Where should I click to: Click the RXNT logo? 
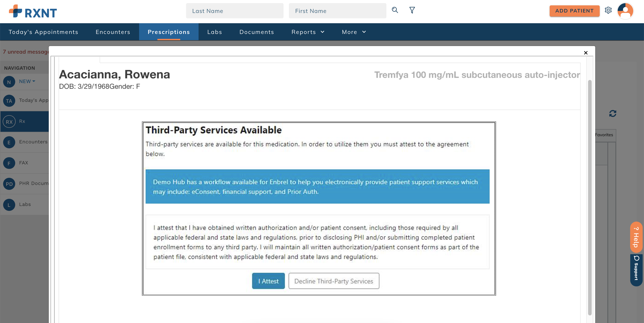click(33, 11)
